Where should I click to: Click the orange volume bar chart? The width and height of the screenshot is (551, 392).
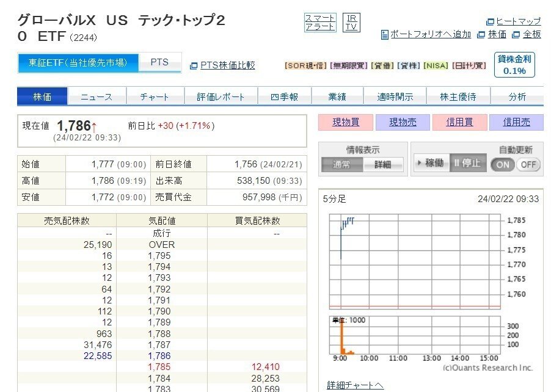(x=415, y=335)
